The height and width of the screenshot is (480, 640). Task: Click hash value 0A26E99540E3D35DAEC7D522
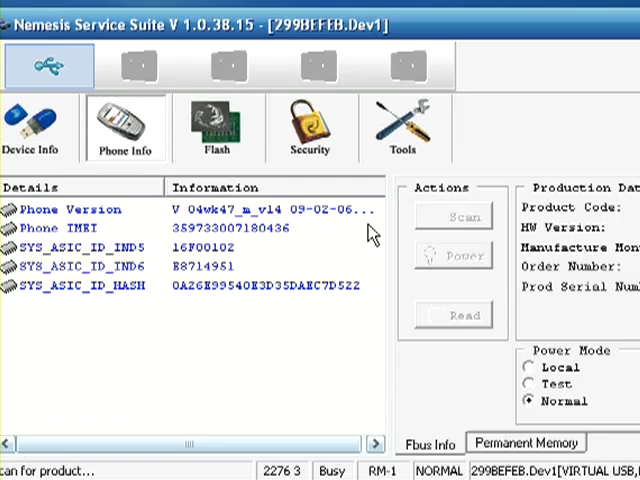tap(266, 286)
